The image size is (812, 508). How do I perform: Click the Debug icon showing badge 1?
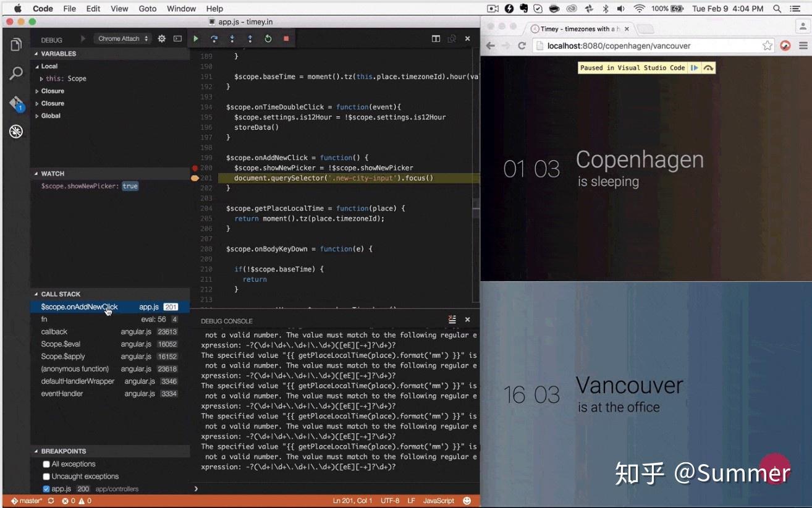click(15, 104)
